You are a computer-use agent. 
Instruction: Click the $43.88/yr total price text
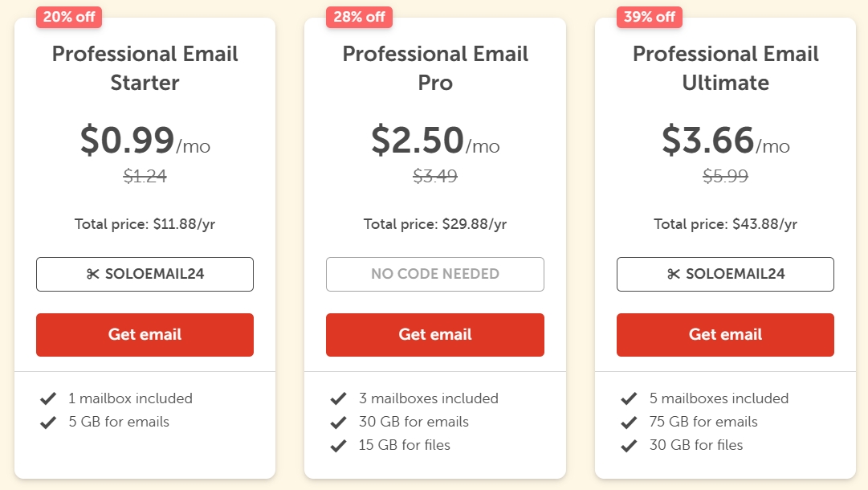(764, 224)
